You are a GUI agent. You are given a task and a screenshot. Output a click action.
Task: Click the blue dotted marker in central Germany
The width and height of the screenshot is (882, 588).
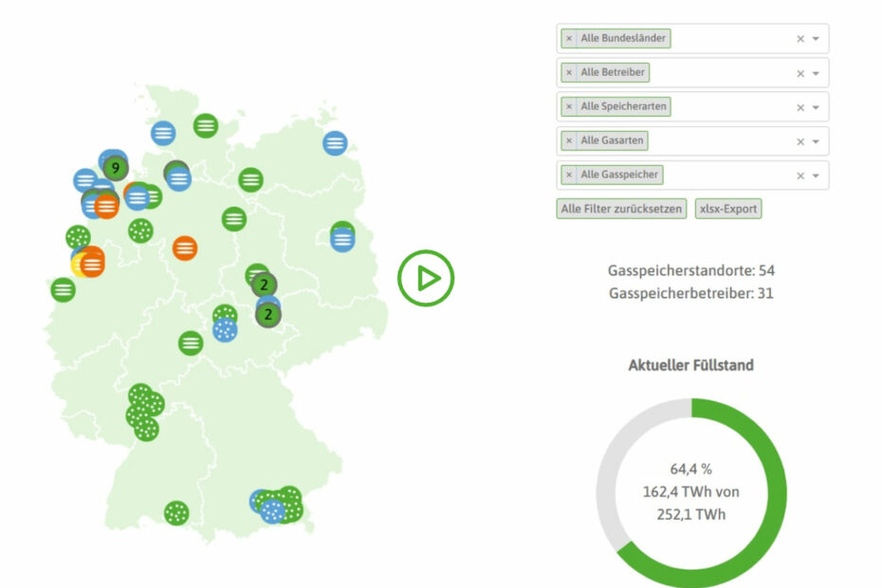225,330
